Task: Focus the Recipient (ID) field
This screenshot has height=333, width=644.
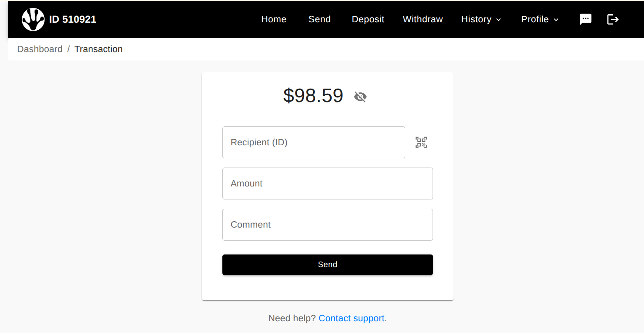Action: tap(314, 142)
